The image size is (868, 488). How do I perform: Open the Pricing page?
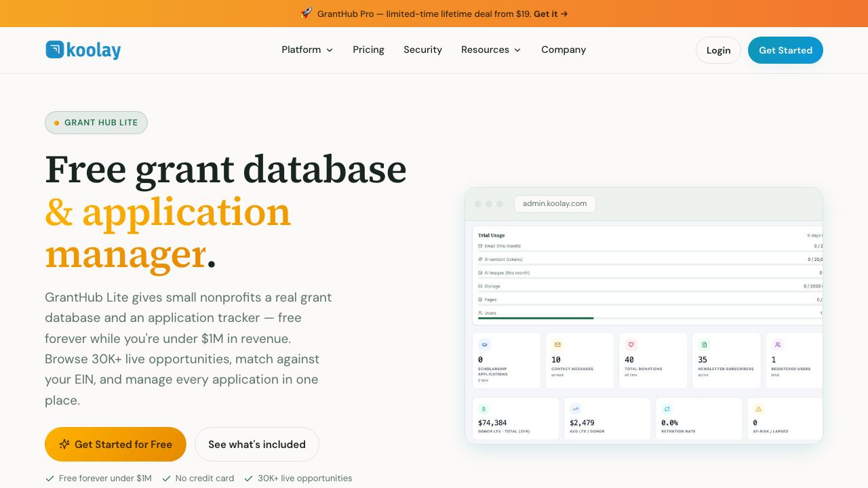368,49
